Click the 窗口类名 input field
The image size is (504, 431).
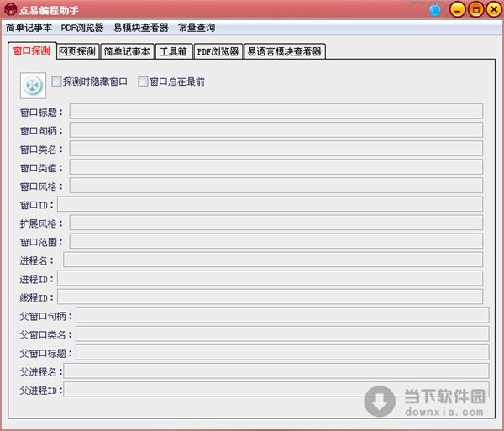[x=276, y=149]
